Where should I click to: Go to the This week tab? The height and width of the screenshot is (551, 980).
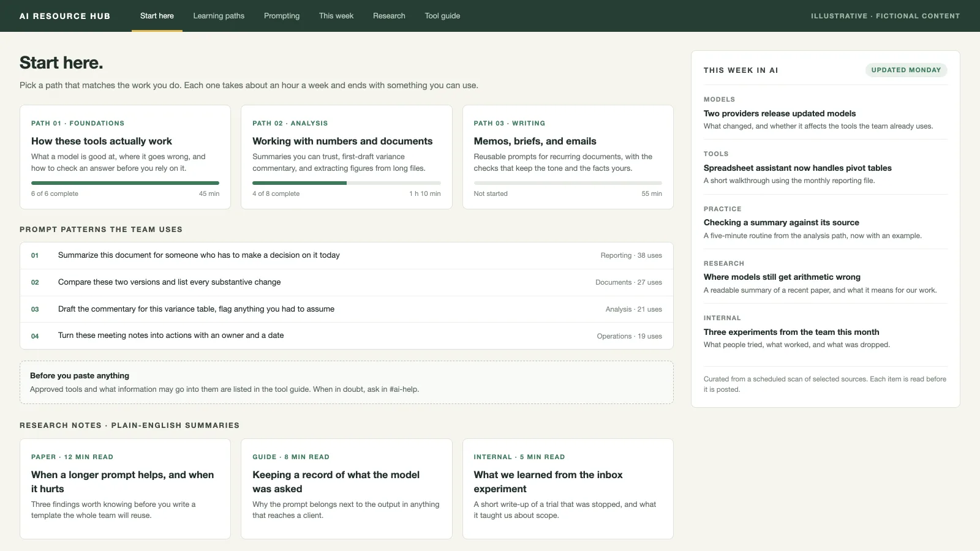pyautogui.click(x=336, y=16)
